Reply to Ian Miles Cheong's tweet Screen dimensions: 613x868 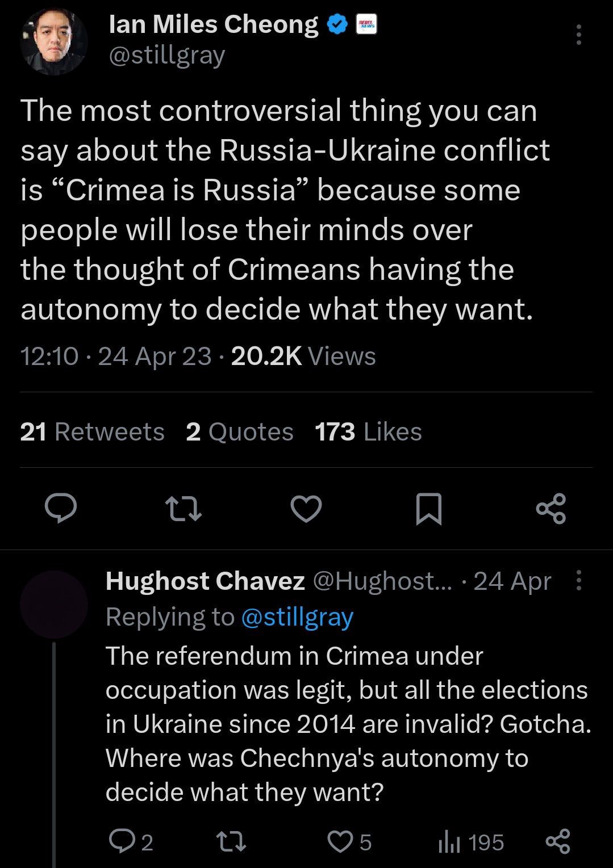61,508
